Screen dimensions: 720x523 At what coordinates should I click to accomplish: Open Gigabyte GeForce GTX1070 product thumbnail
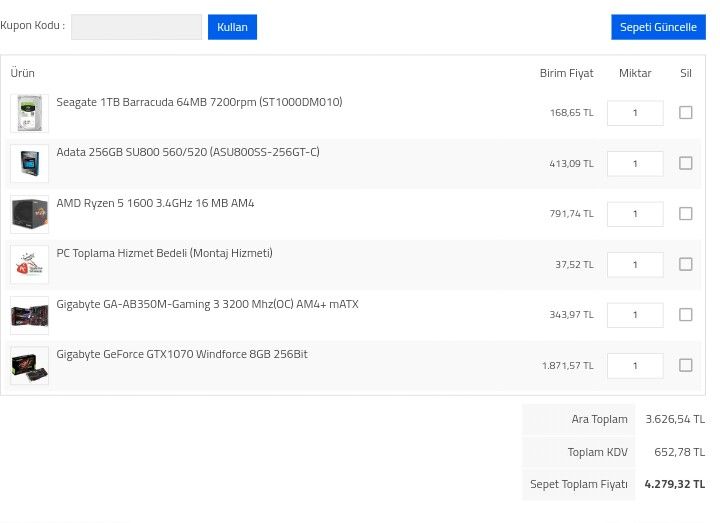click(29, 366)
